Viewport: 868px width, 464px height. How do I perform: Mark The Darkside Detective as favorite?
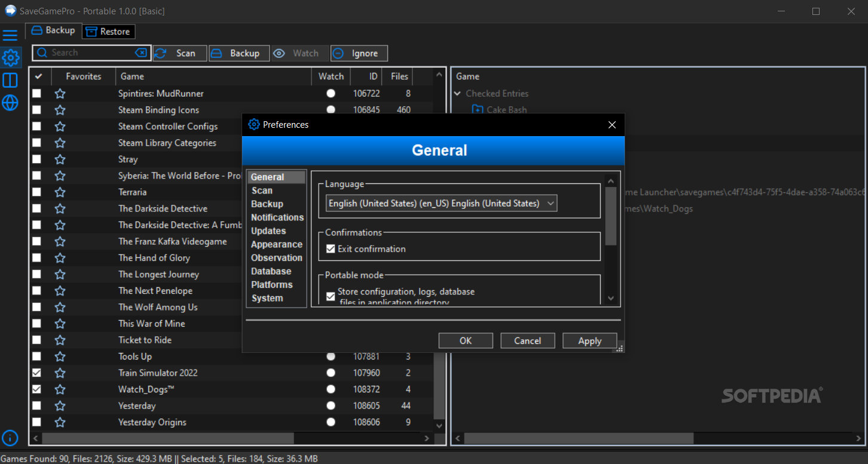(60, 208)
